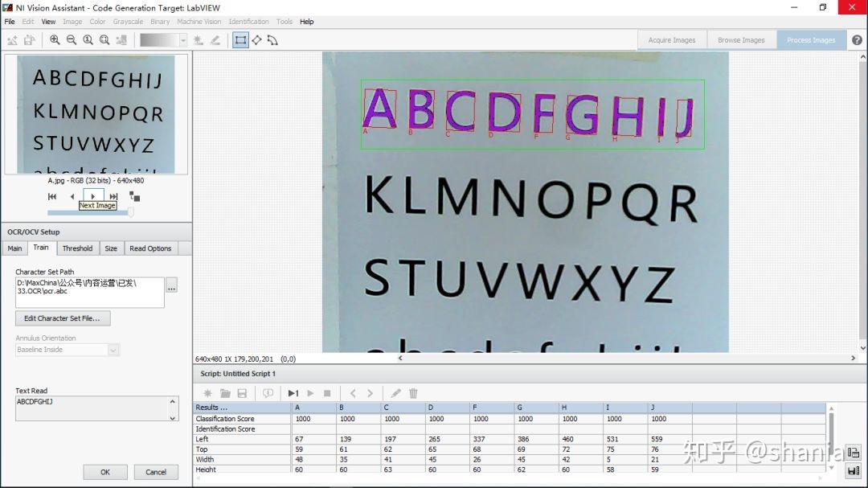868x488 pixels.
Task: Open the Read Options tab
Action: click(149, 248)
